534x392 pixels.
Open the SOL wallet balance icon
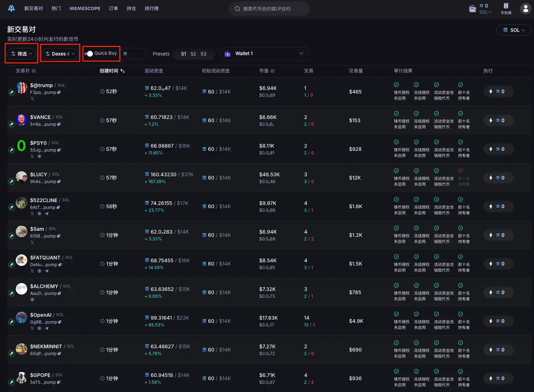tap(473, 9)
